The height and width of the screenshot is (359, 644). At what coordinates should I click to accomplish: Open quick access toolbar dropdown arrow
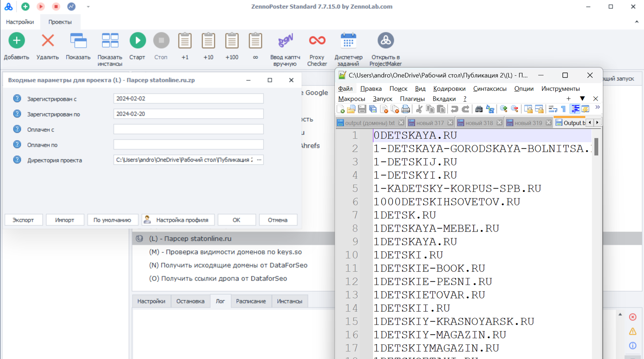coord(88,7)
